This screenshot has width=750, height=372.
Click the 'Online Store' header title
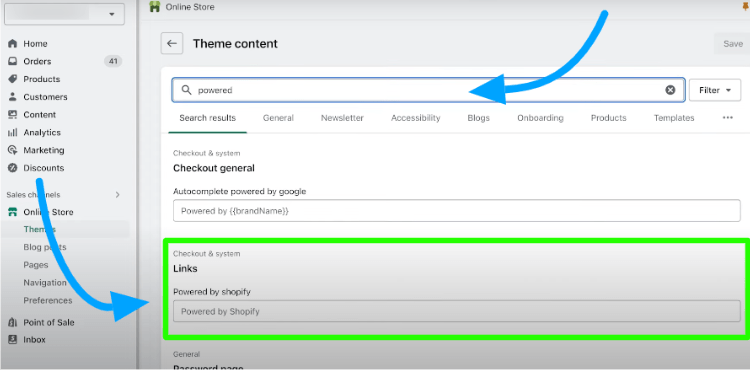tap(190, 7)
